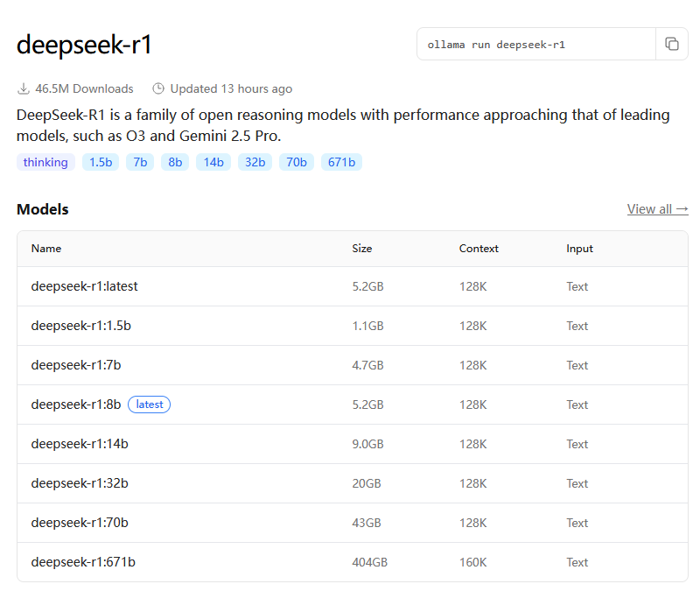700x591 pixels.
Task: Open the deepseek-r1:latest model row
Action: coord(84,286)
